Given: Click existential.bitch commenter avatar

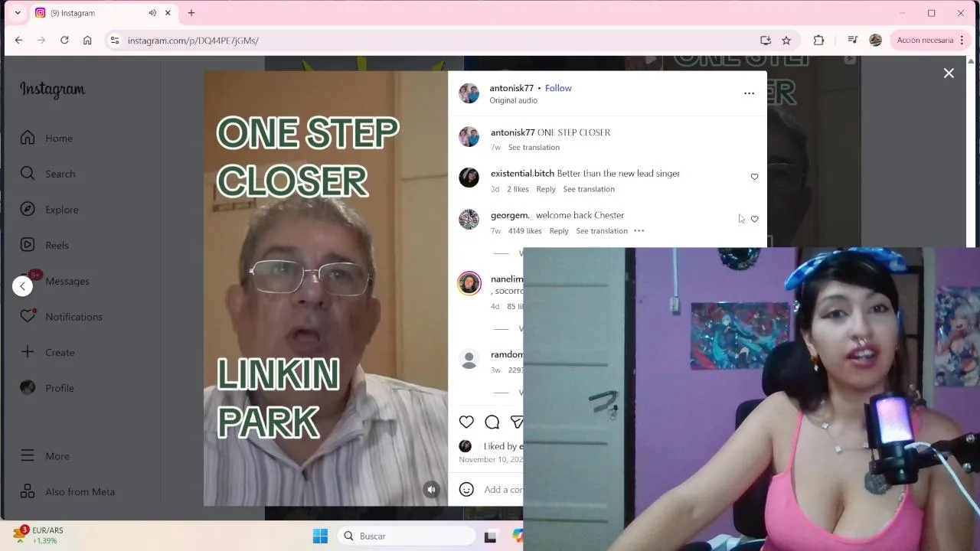Looking at the screenshot, I should (469, 178).
